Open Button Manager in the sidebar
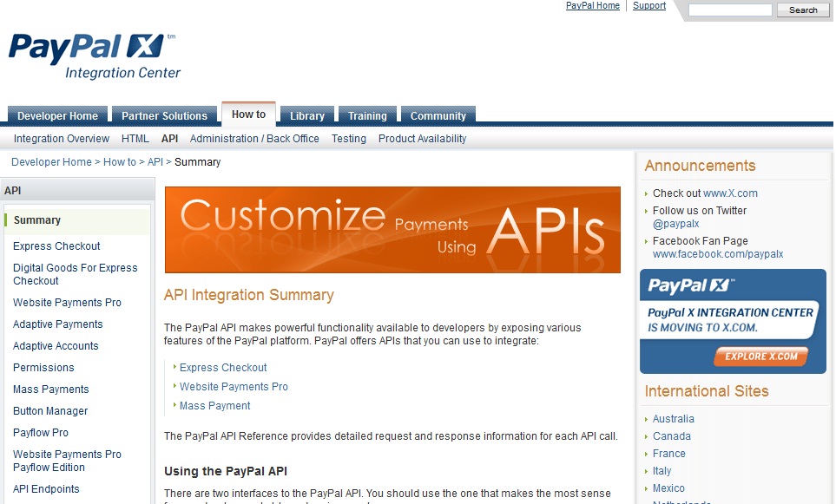Viewport: 836px width, 504px height. (x=50, y=411)
